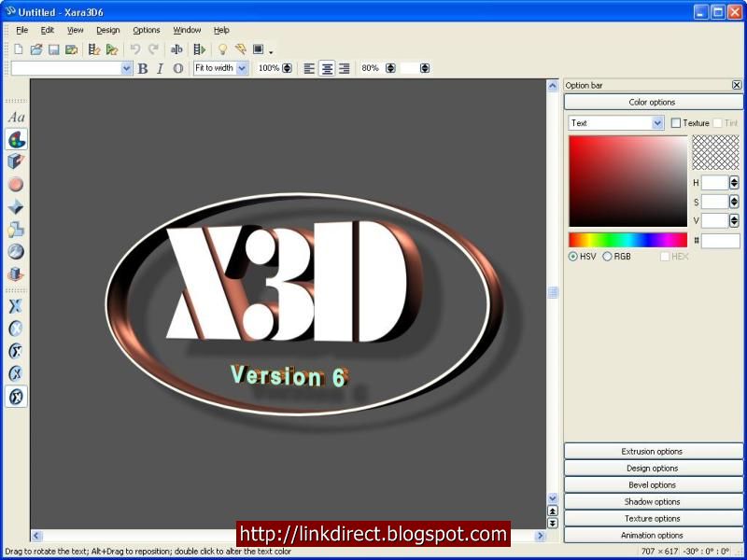Expand the Animation options panel
747x560 pixels.
[x=653, y=535]
